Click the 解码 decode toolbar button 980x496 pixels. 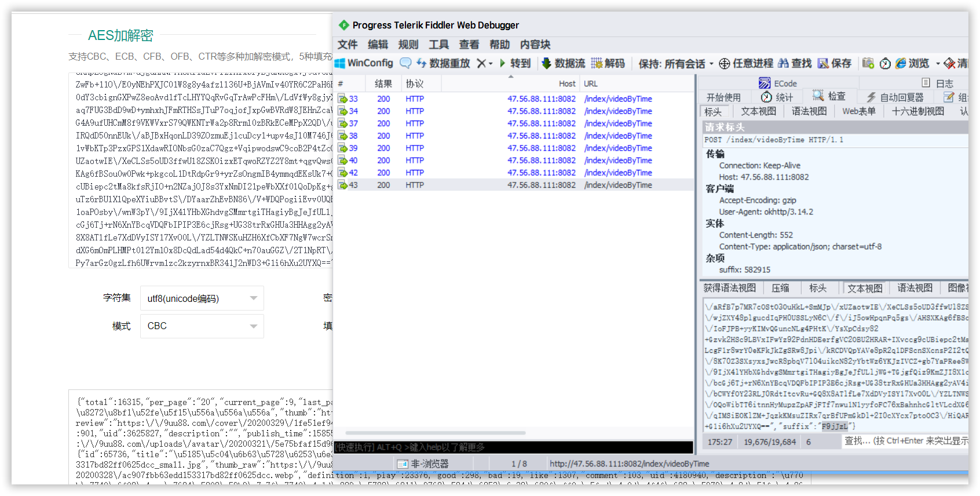(608, 63)
